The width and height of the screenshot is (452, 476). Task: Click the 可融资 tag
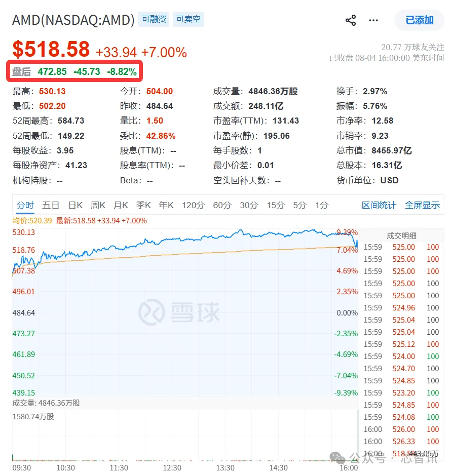(154, 19)
